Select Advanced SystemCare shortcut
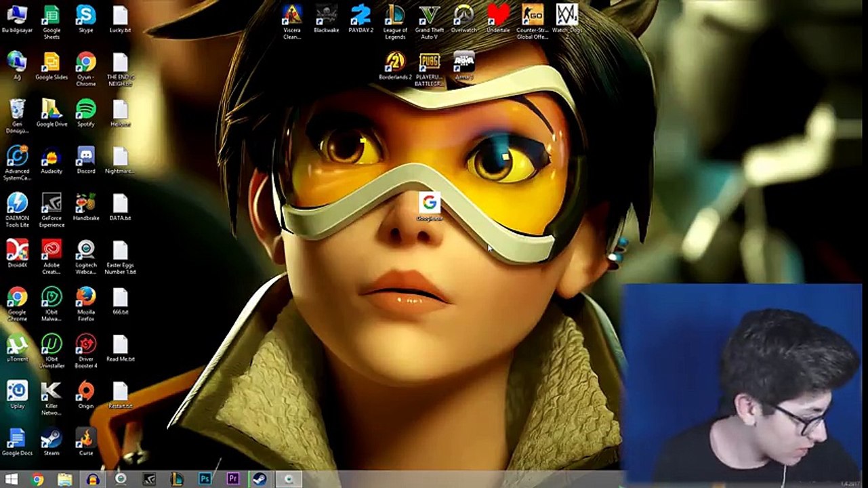868x488 pixels. tap(17, 163)
